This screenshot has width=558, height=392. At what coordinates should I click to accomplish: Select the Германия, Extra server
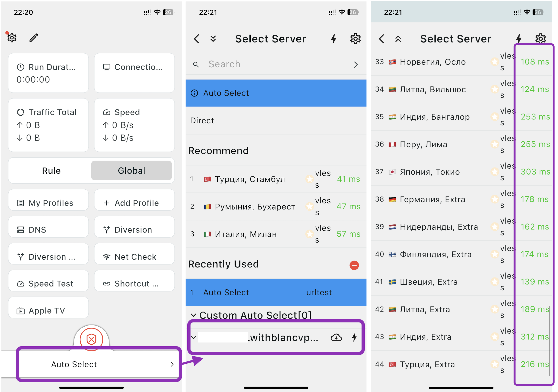433,199
